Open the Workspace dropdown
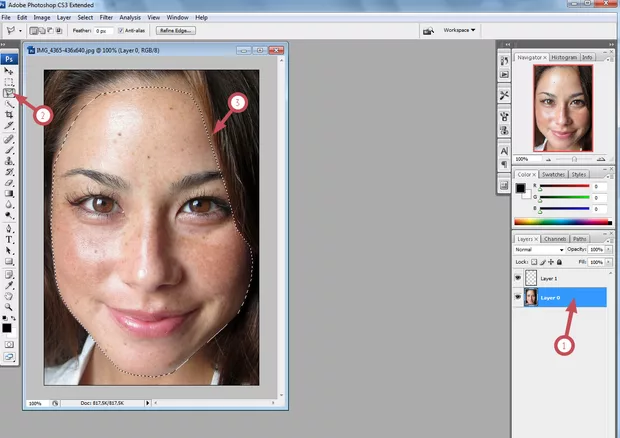 point(459,30)
